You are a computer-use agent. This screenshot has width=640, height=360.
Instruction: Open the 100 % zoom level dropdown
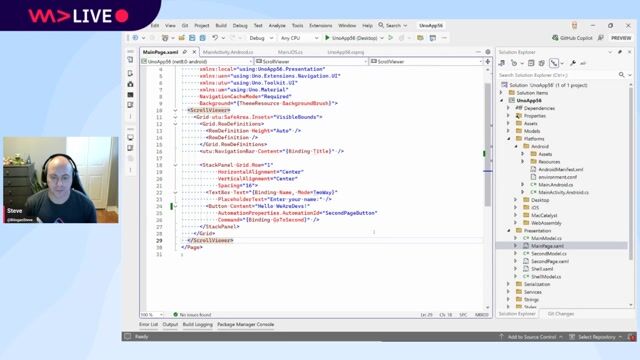pyautogui.click(x=152, y=315)
